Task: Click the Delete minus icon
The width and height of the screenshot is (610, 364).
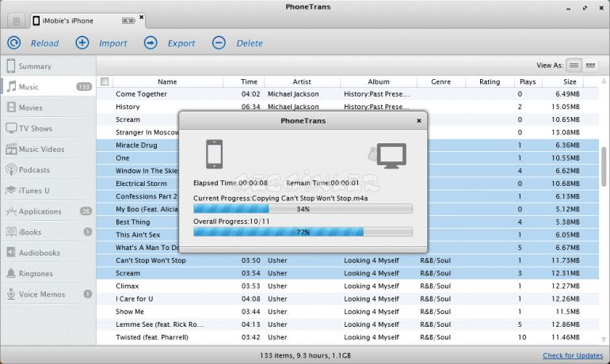Action: tap(219, 43)
